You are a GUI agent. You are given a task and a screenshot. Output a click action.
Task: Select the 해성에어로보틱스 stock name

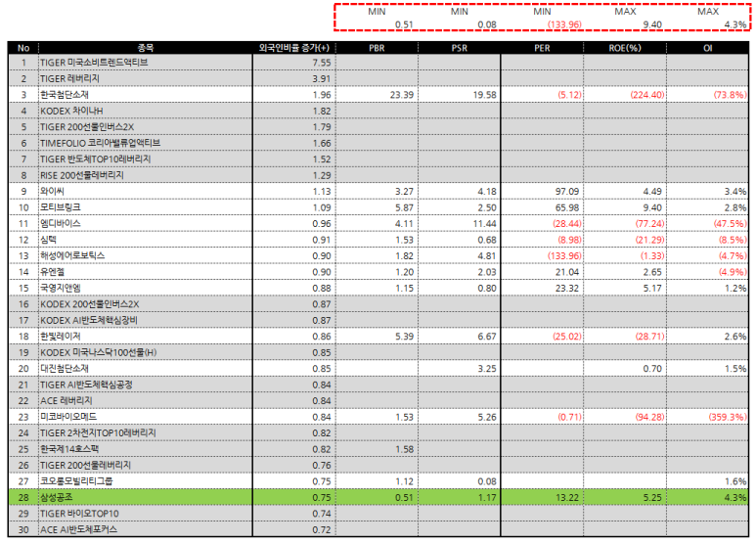(x=72, y=255)
